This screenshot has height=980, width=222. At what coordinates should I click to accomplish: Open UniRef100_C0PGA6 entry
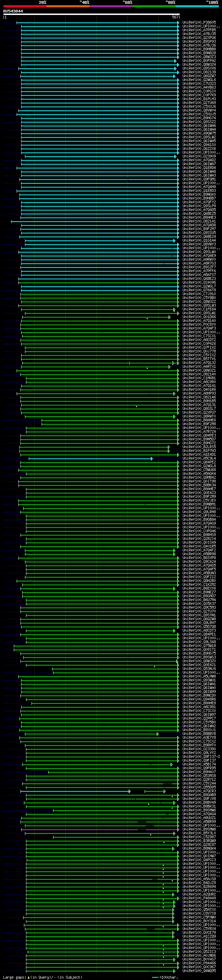[x=199, y=531]
